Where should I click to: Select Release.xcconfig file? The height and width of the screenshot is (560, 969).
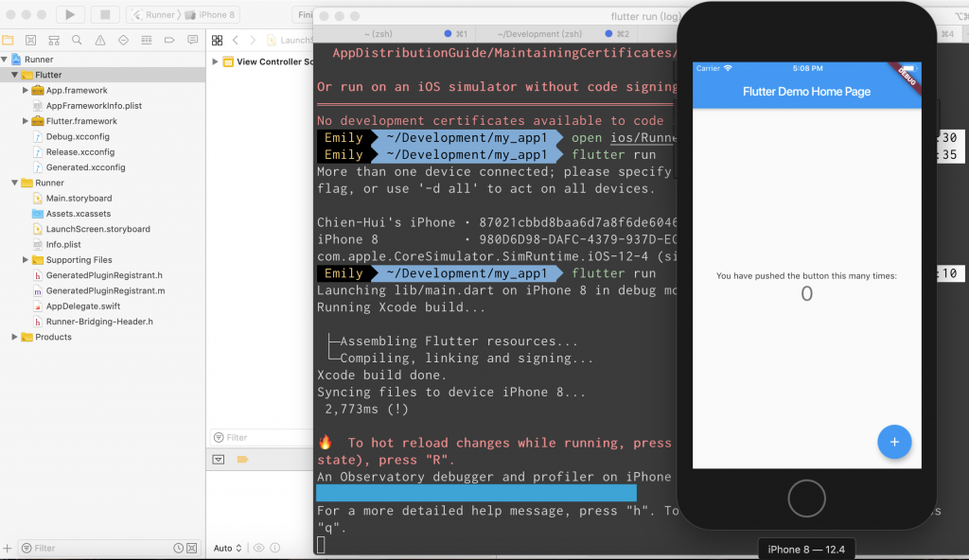coord(80,152)
